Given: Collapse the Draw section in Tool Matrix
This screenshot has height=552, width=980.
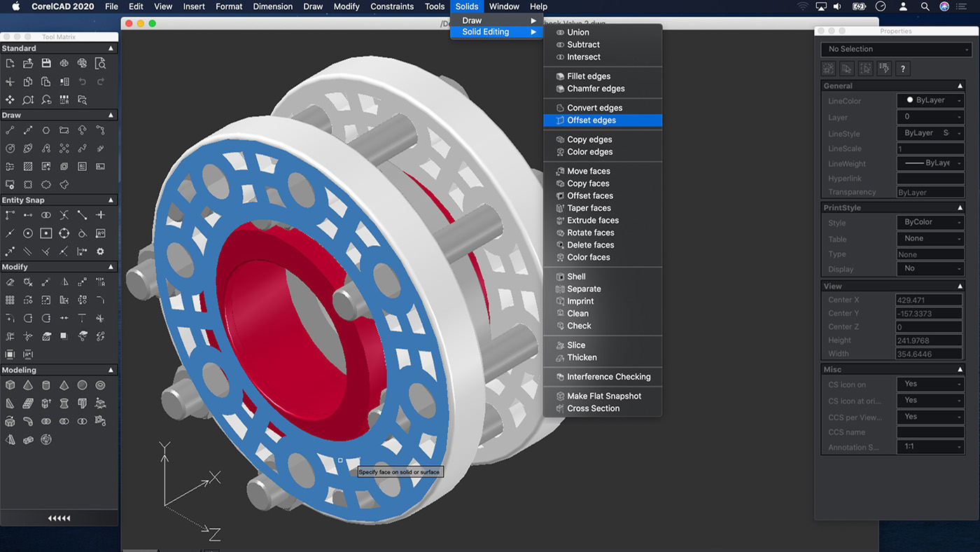Looking at the screenshot, I should coord(111,115).
